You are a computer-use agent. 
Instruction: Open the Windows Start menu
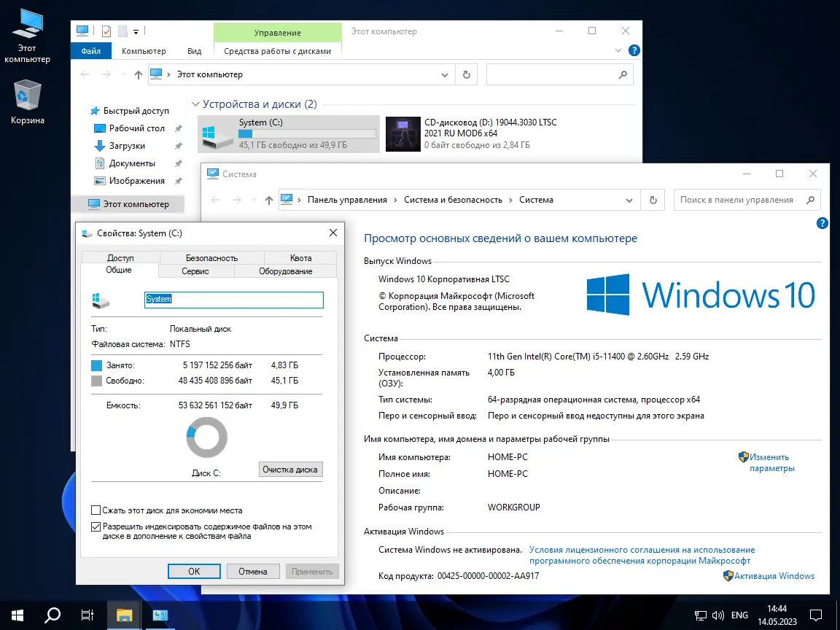pos(17,615)
